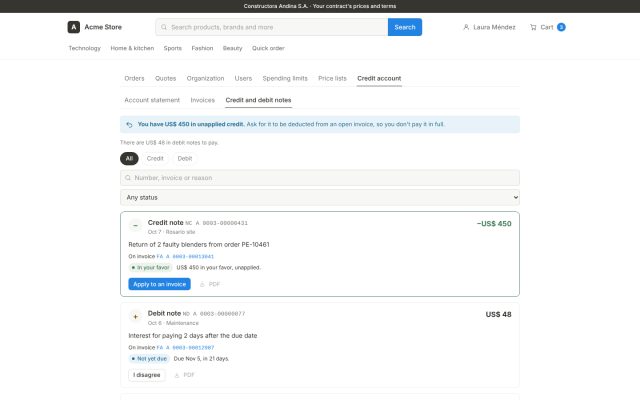This screenshot has width=640, height=400.
Task: Click 'Oct 6 · Maintenance' text
Action: pyautogui.click(x=173, y=323)
